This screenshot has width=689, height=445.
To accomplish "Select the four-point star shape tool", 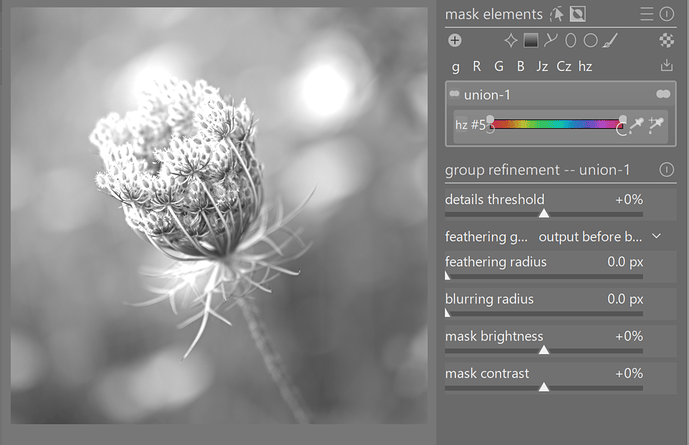I will [x=511, y=40].
